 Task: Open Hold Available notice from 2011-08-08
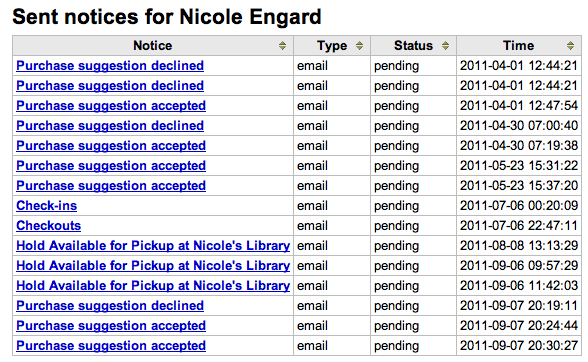(x=153, y=246)
